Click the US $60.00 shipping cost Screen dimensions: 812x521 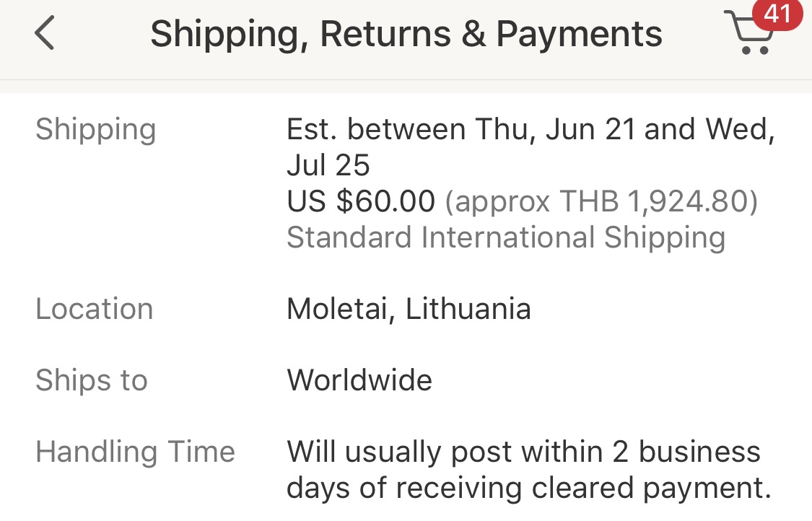(361, 201)
